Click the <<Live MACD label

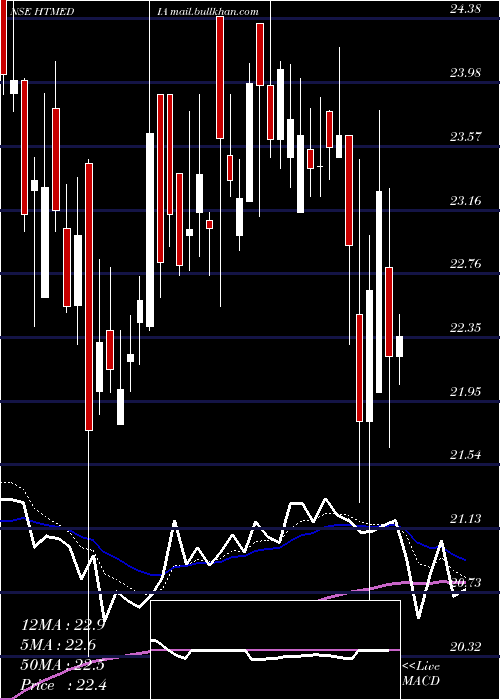[x=421, y=673]
